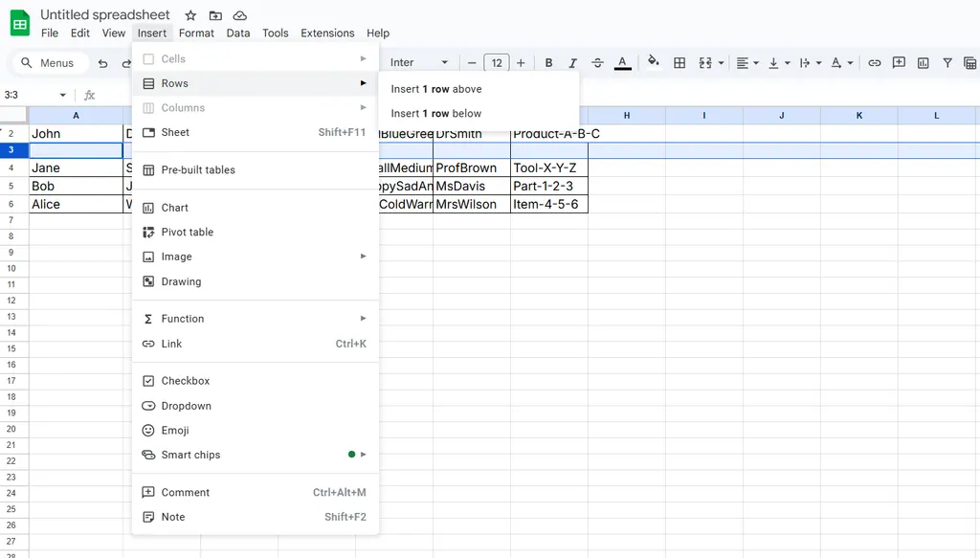Click the insert link toolbar icon
The height and width of the screenshot is (558, 980).
pyautogui.click(x=874, y=63)
